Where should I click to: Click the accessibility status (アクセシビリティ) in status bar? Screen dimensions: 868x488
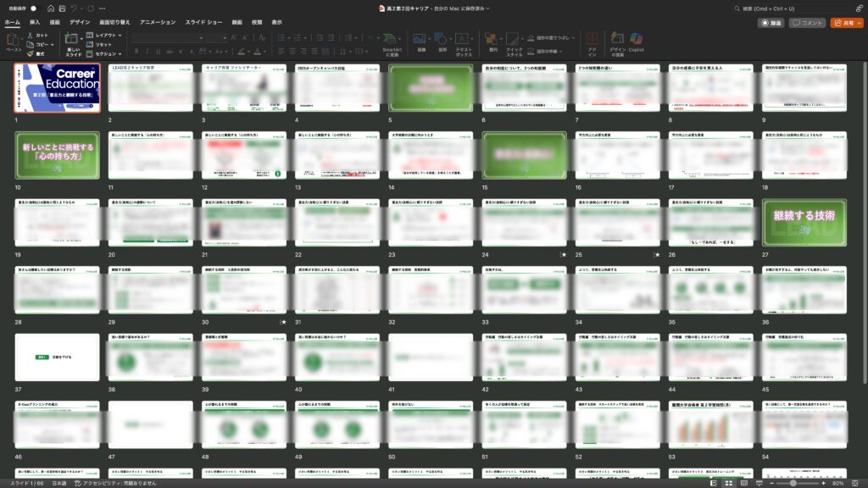point(115,484)
